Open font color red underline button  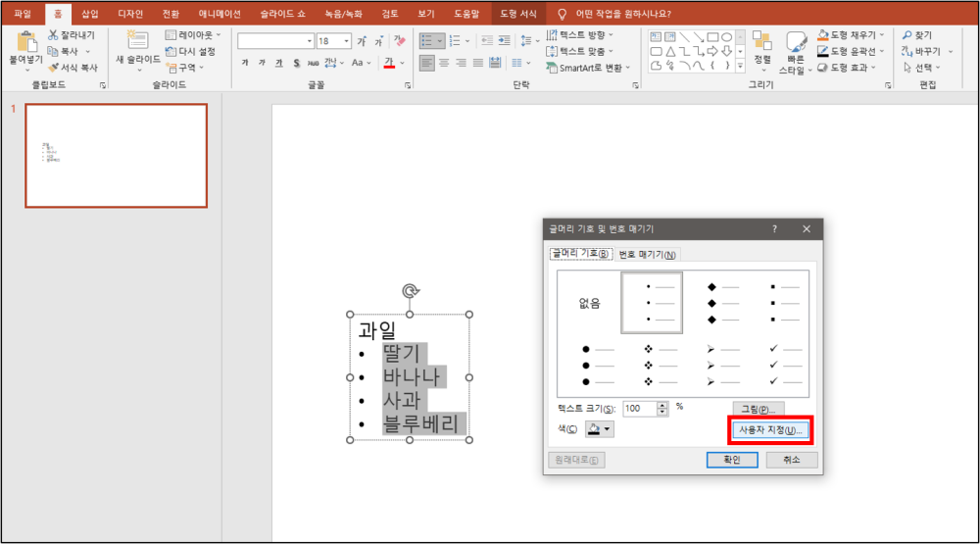389,63
